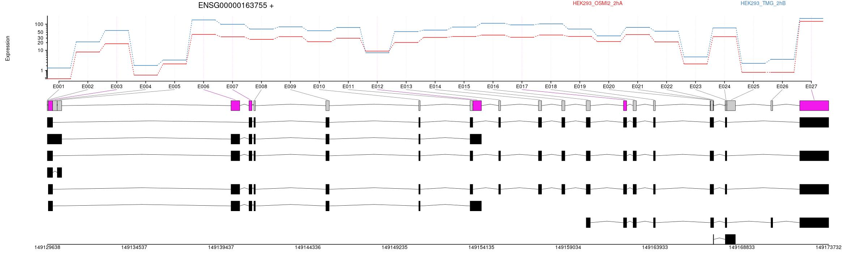Click exon label E022
Viewport: 868px width, 253px height.
667,86
